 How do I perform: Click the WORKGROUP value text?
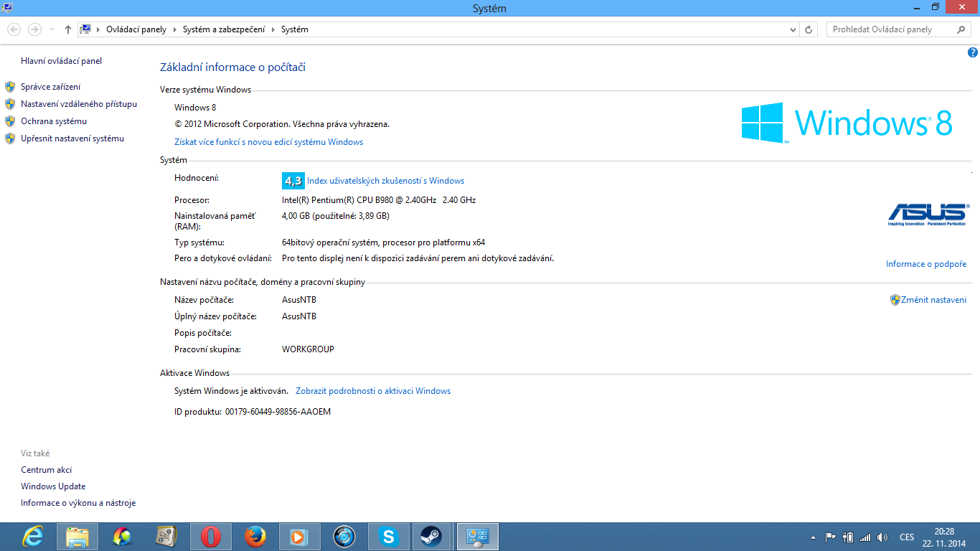[x=308, y=349]
